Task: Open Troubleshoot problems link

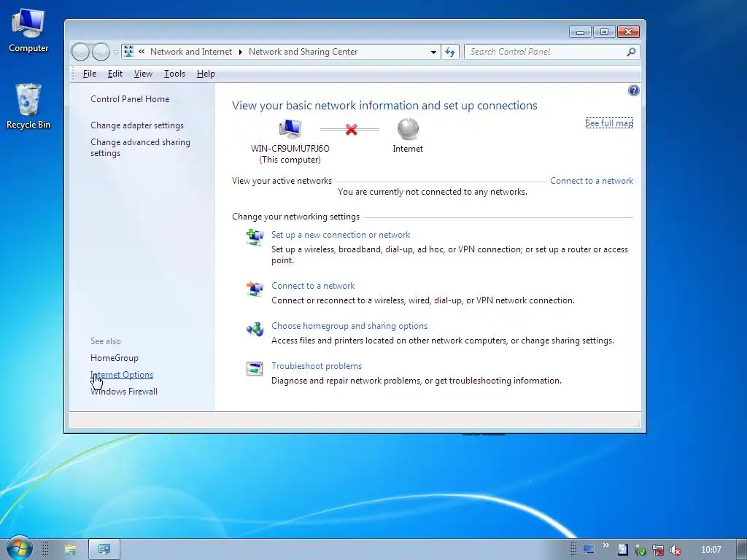Action: pos(317,366)
